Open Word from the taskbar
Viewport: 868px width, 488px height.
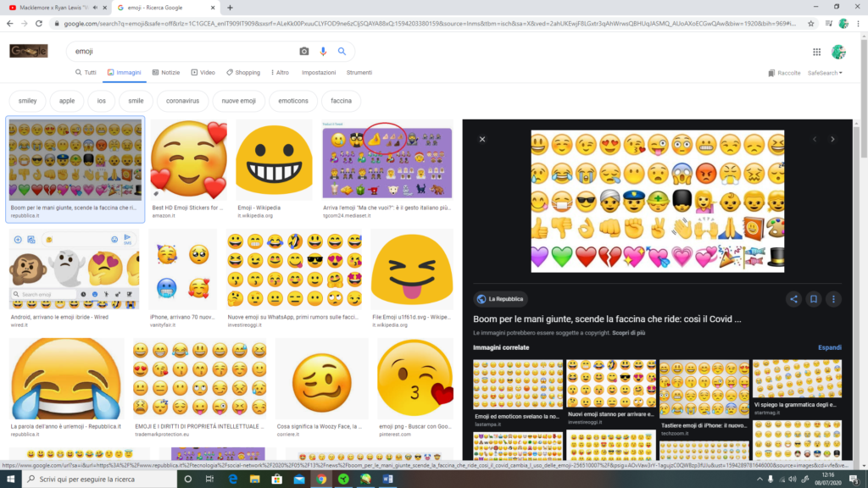(x=387, y=480)
